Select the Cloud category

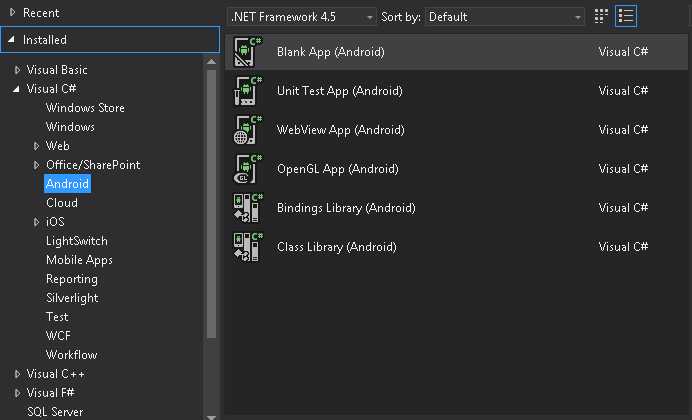click(62, 202)
